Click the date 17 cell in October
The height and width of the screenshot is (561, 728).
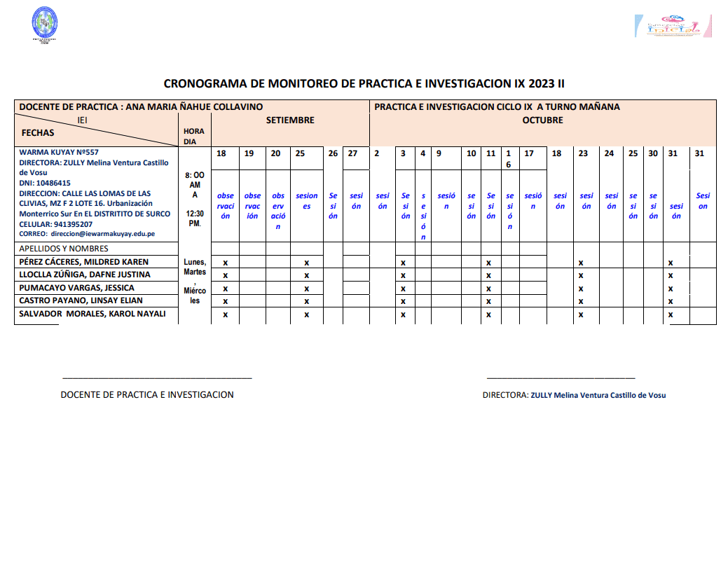[529, 154]
